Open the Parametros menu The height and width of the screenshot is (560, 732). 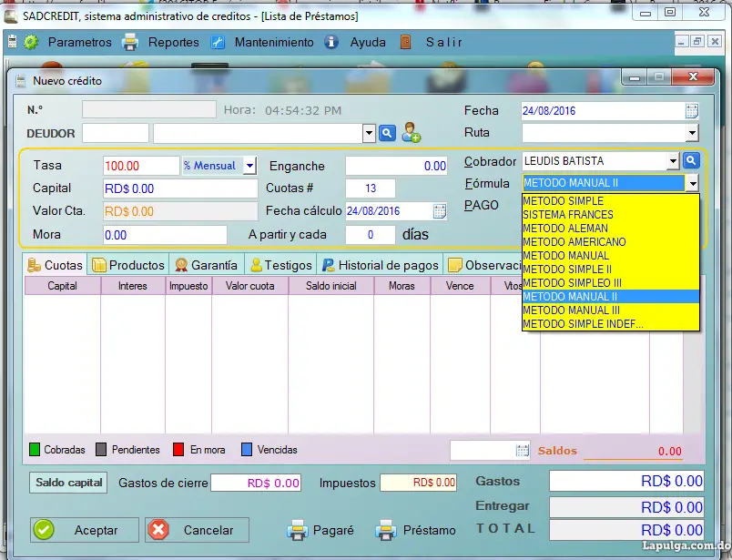point(80,43)
